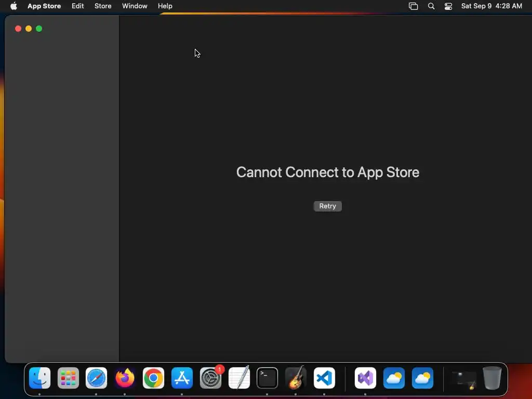532x399 pixels.
Task: Minimize the App Store window with the yellow button
Action: pos(29,29)
